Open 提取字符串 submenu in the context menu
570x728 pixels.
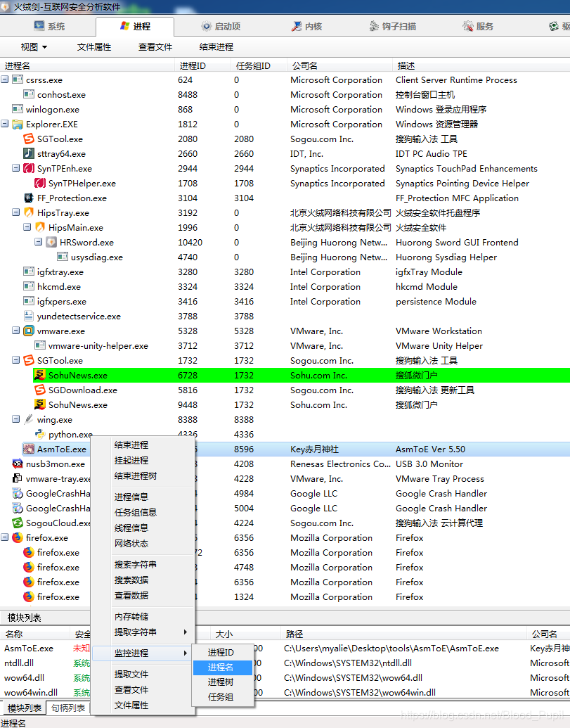[143, 632]
